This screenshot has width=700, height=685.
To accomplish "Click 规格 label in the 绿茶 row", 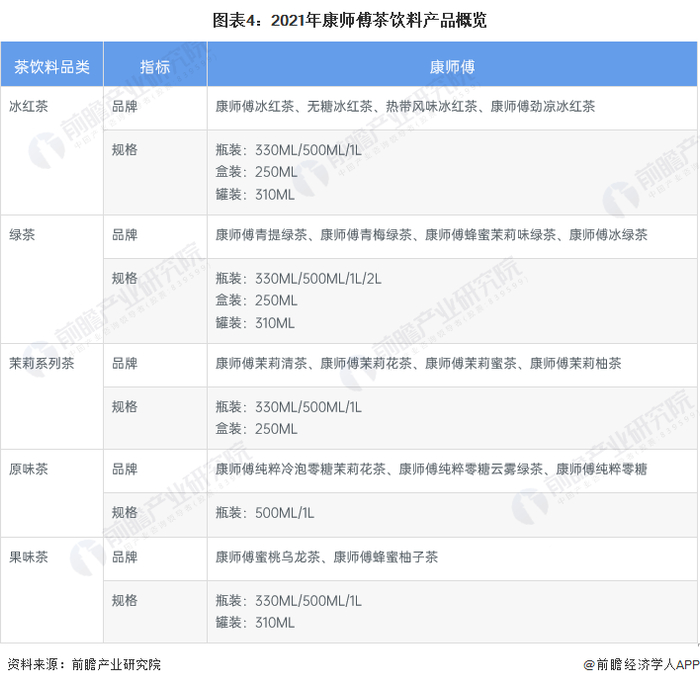I will click(x=125, y=278).
